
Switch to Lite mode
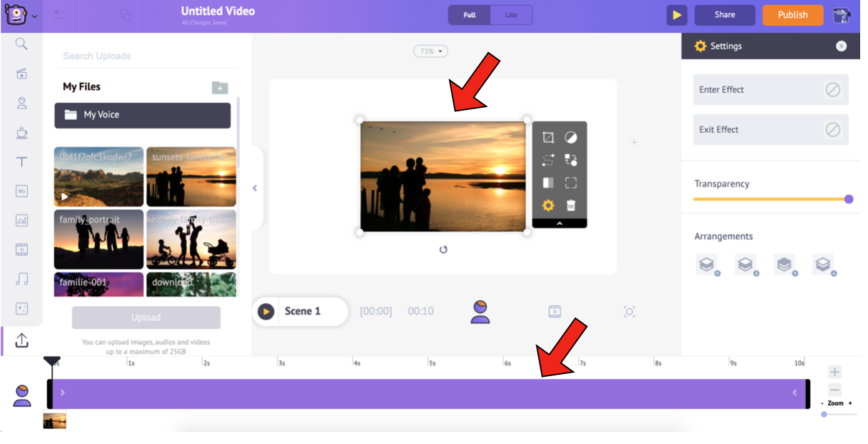pyautogui.click(x=511, y=15)
